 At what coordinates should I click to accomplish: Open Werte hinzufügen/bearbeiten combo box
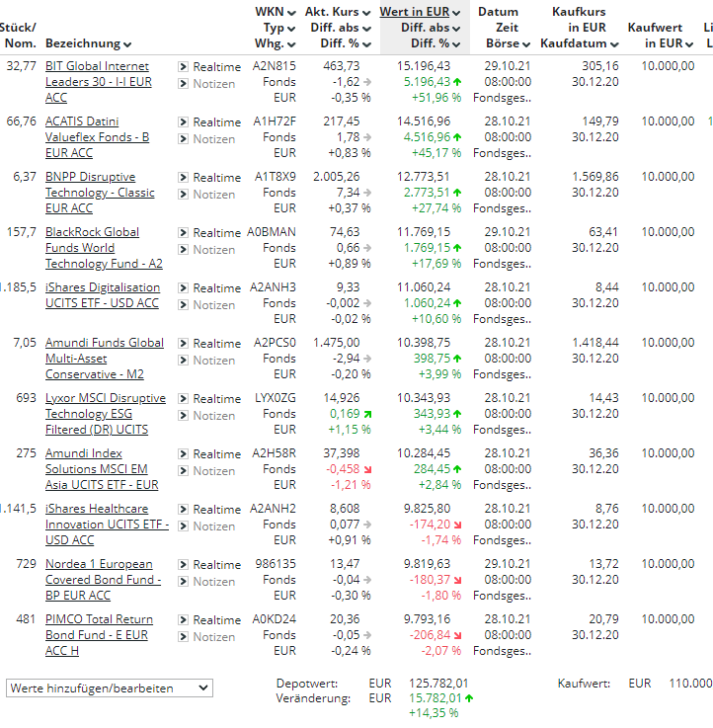110,688
